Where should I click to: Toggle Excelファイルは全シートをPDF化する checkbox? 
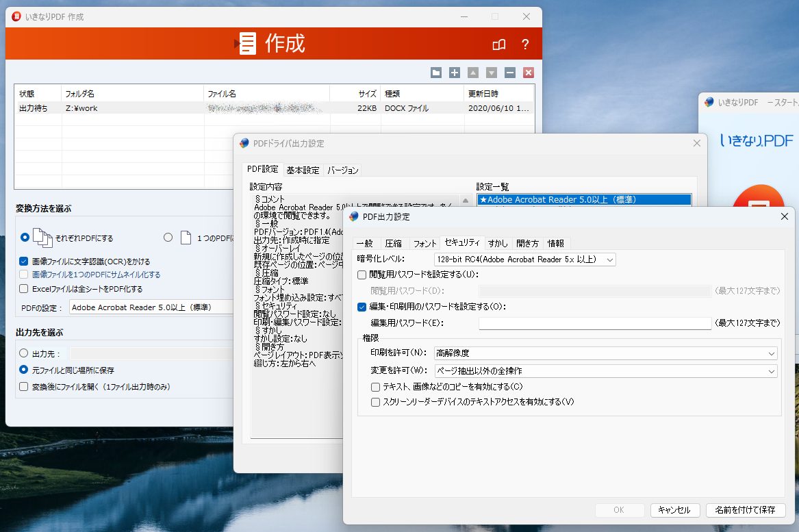(23, 288)
